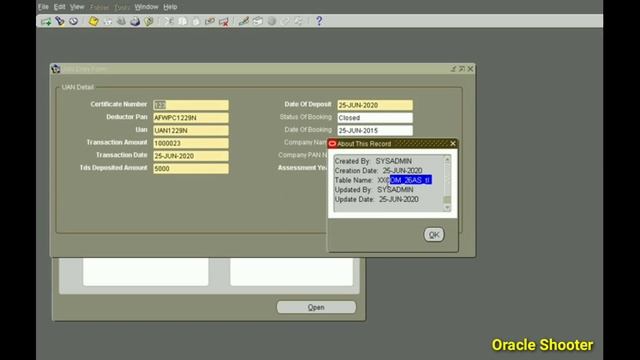Click the Delete record red X icon
640x360 pixels.
pos(224,21)
